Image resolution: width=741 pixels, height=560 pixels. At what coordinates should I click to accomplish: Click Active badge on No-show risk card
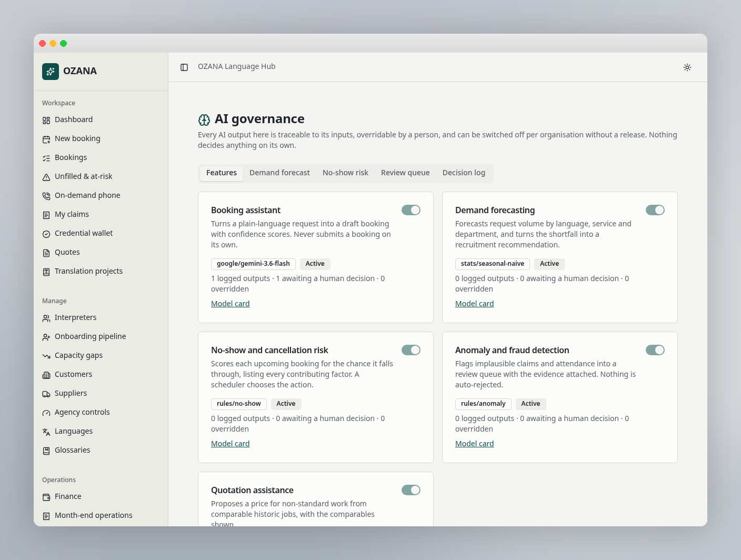[286, 404]
